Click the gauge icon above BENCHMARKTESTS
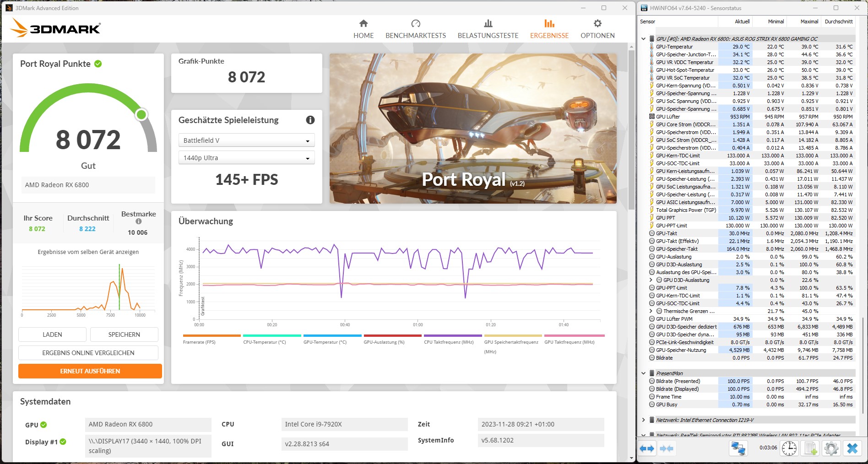The height and width of the screenshot is (464, 868). [x=416, y=23]
